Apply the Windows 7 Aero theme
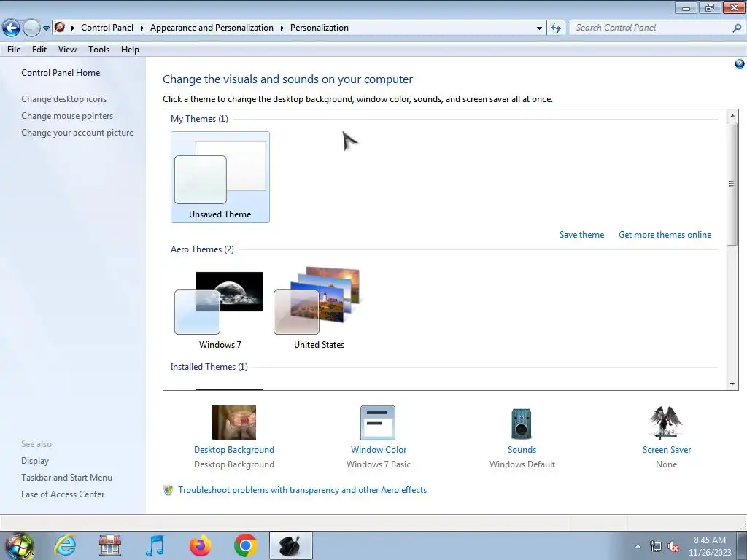Viewport: 747px width, 560px height. click(x=219, y=308)
